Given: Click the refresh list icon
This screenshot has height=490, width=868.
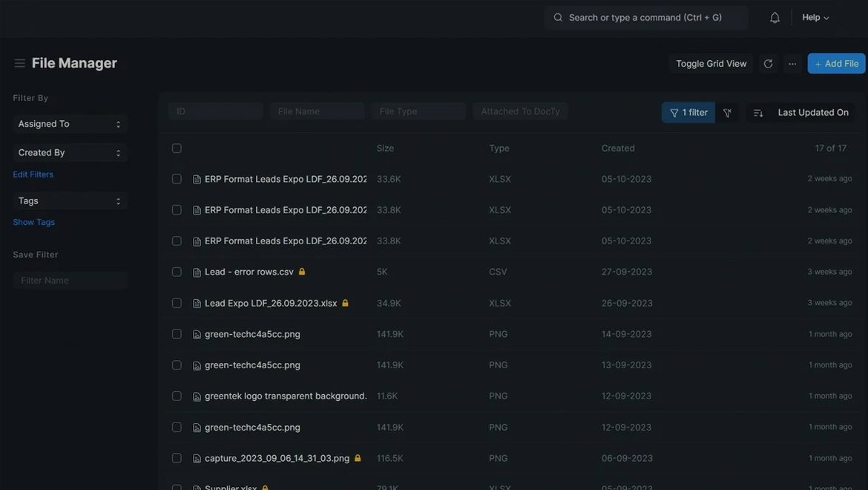Looking at the screenshot, I should [768, 64].
